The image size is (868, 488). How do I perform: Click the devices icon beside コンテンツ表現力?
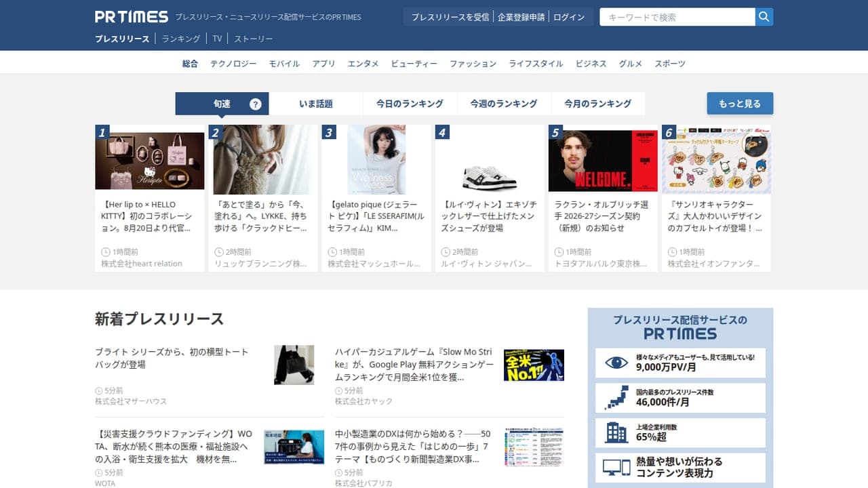[616, 468]
